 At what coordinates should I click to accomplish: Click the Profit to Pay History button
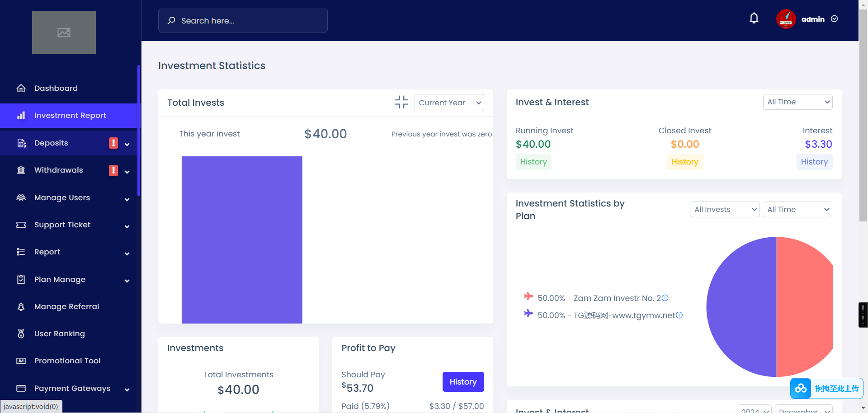click(x=463, y=382)
